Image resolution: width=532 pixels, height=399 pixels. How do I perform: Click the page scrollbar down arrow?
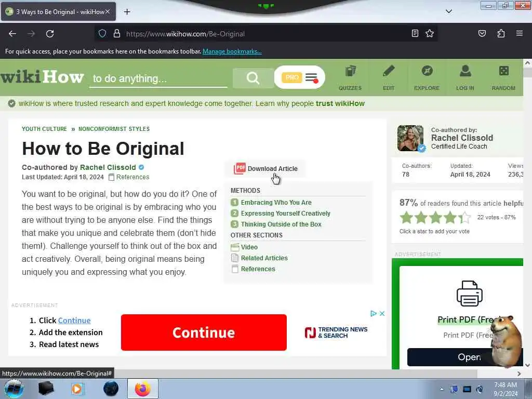[x=527, y=365]
